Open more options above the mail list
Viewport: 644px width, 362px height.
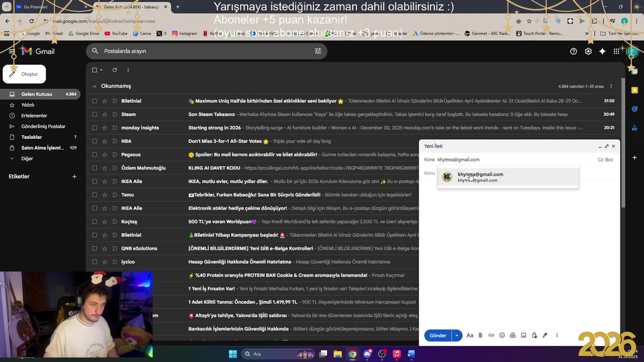128,70
